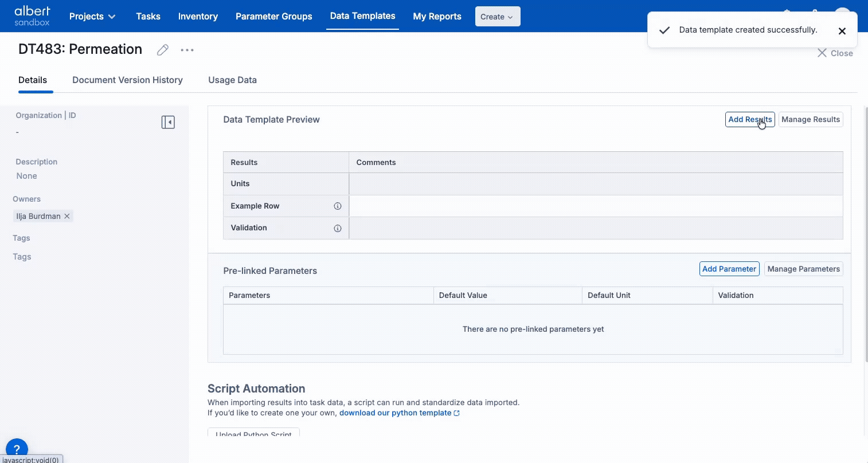Remove Ilja Burdman from owners
The width and height of the screenshot is (868, 463).
[x=67, y=216]
